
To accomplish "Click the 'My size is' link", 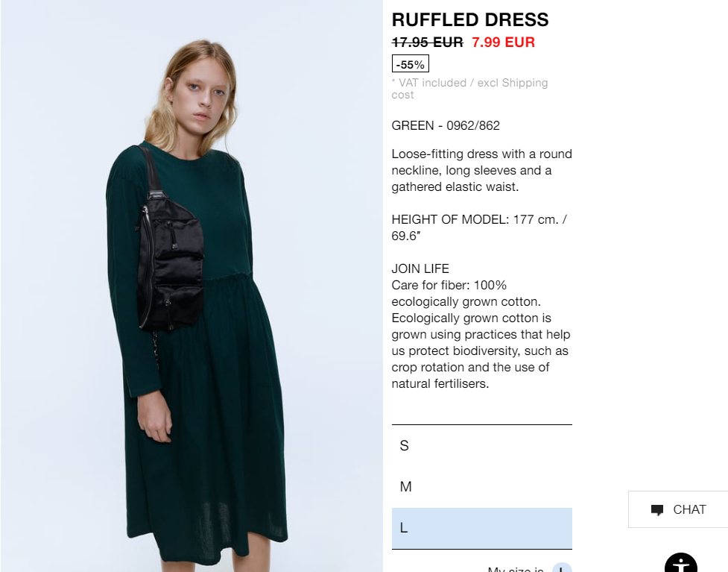I will (516, 569).
